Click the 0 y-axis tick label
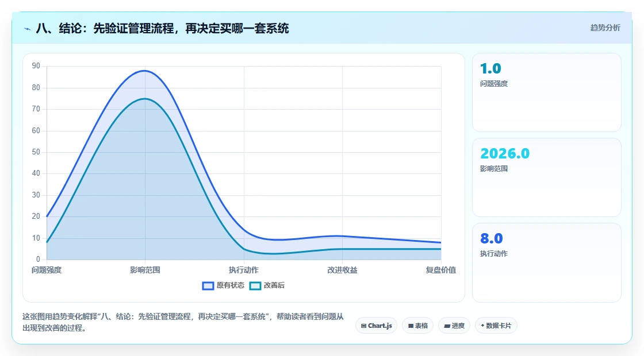 [x=38, y=259]
